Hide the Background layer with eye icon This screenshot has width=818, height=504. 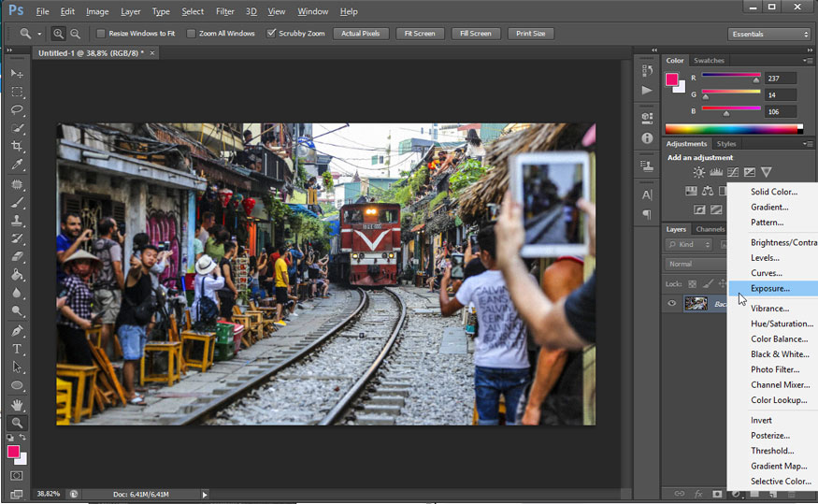(x=671, y=303)
